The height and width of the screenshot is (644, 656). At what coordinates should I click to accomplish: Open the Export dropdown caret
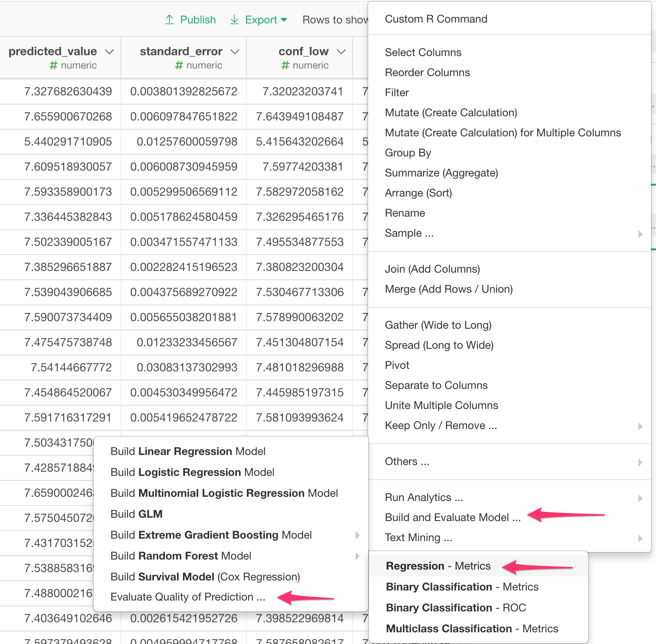(x=284, y=20)
